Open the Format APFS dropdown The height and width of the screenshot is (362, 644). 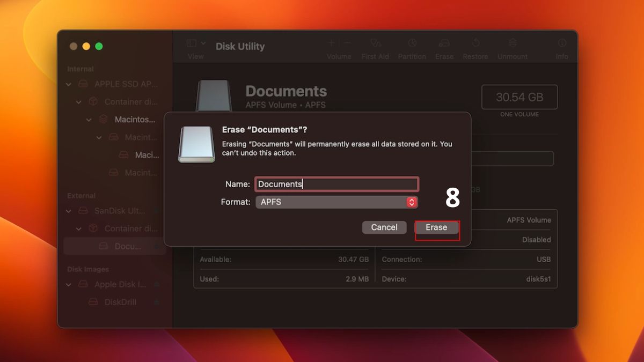[336, 202]
